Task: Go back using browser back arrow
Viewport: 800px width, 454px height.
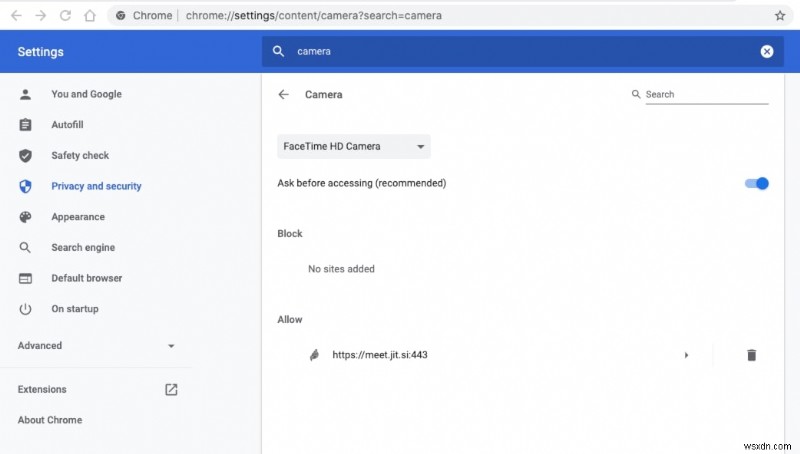Action: (16, 16)
